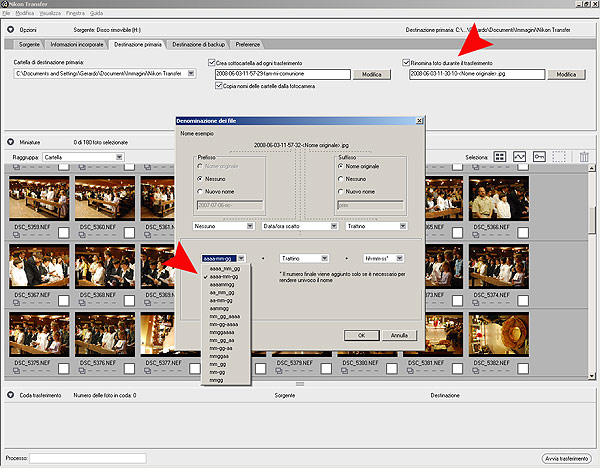Screen dimensions: 600x468
Task: Open the File menu
Action: [6, 13]
